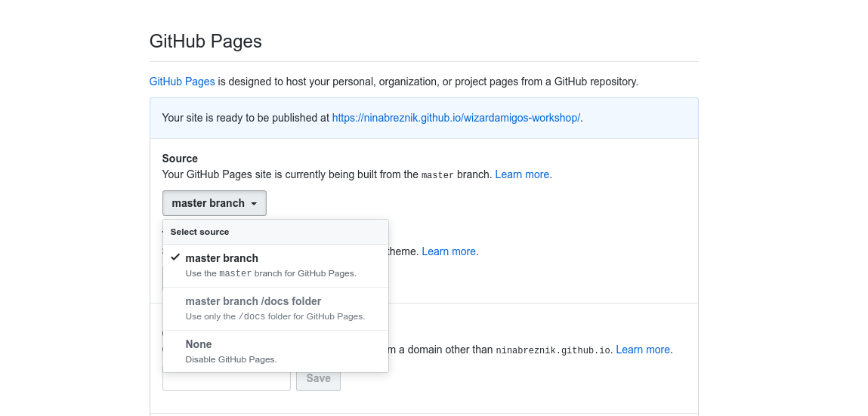Click 'Disable GitHub Pages.' description text
The height and width of the screenshot is (416, 868).
pyautogui.click(x=231, y=359)
